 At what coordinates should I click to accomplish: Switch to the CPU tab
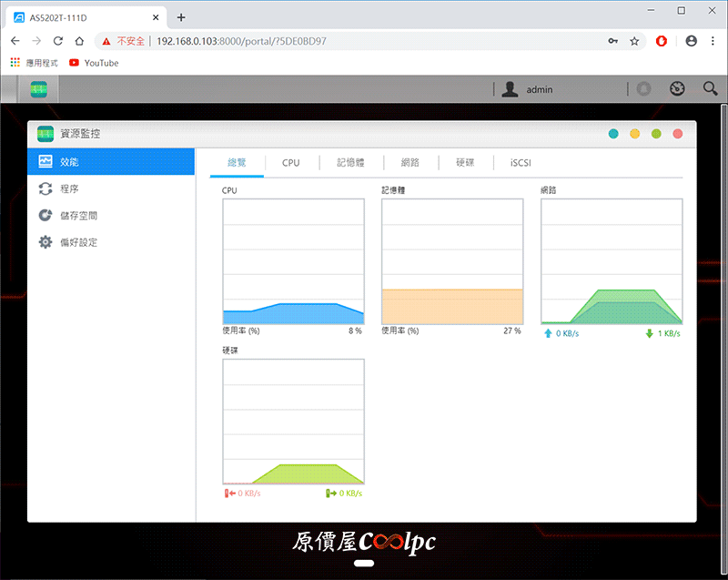pyautogui.click(x=291, y=163)
